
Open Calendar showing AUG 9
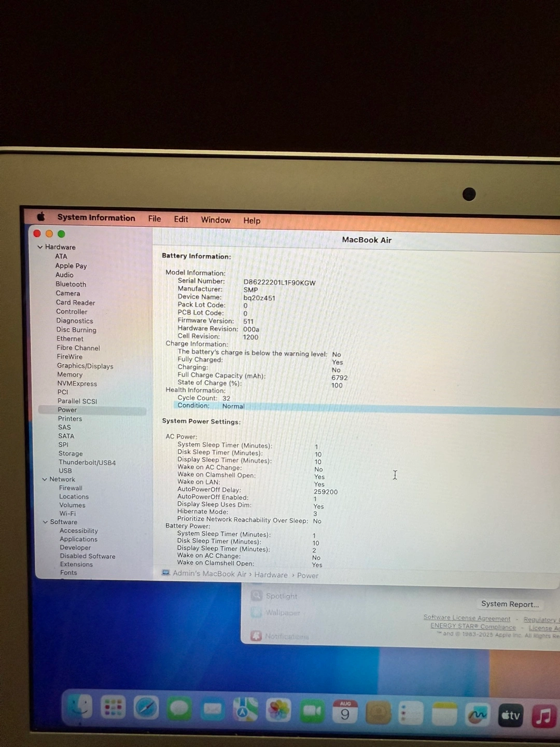click(345, 712)
